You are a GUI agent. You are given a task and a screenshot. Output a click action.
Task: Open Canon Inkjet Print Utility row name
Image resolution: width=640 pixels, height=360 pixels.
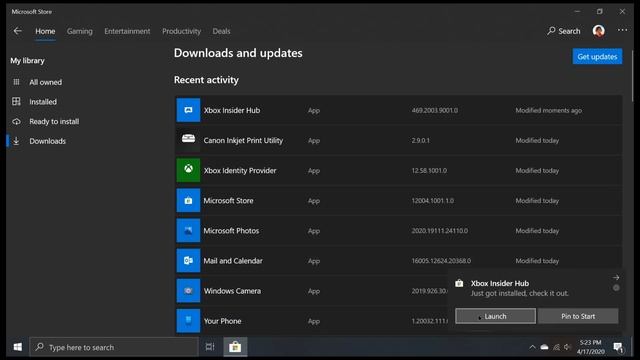point(243,140)
